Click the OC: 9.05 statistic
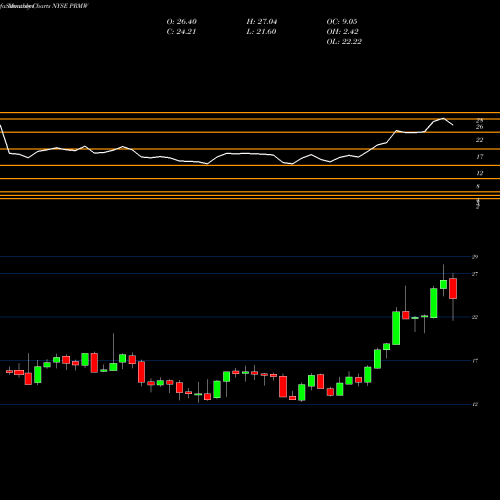 (x=342, y=22)
